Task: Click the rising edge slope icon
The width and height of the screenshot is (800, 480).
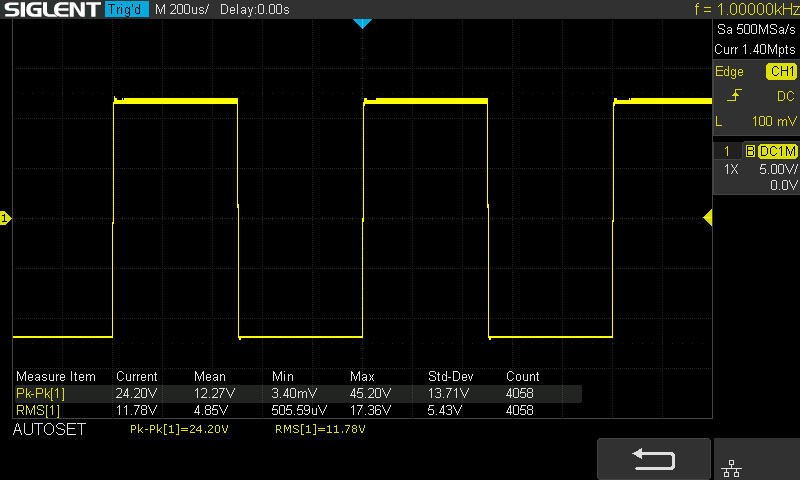Action: [x=734, y=95]
